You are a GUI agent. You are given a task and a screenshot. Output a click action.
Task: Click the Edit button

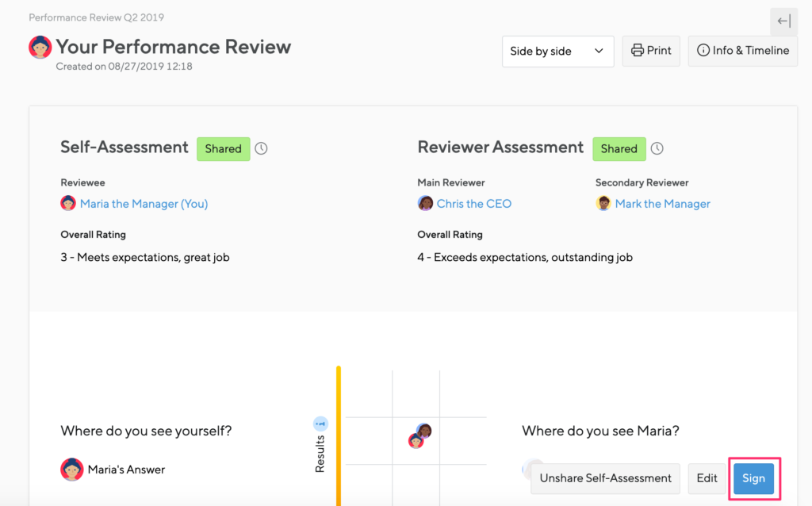click(x=707, y=478)
